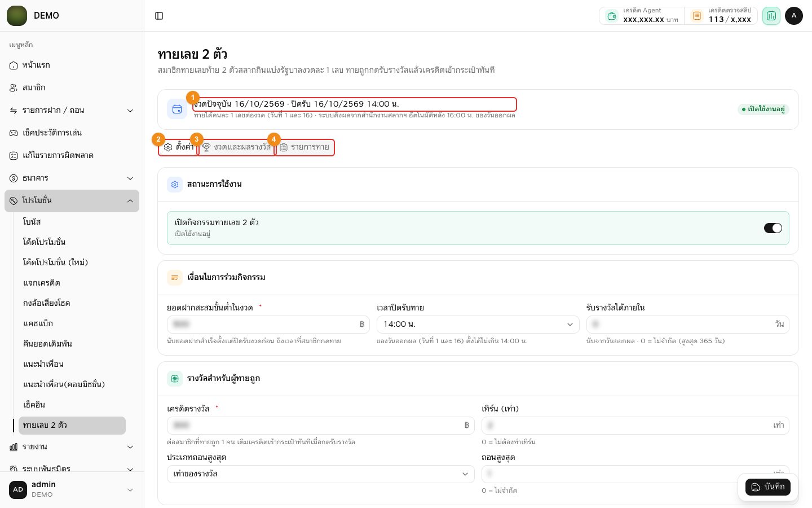This screenshot has height=508, width=812.
Task: Open แคชแบ็ก link
Action: (72, 324)
